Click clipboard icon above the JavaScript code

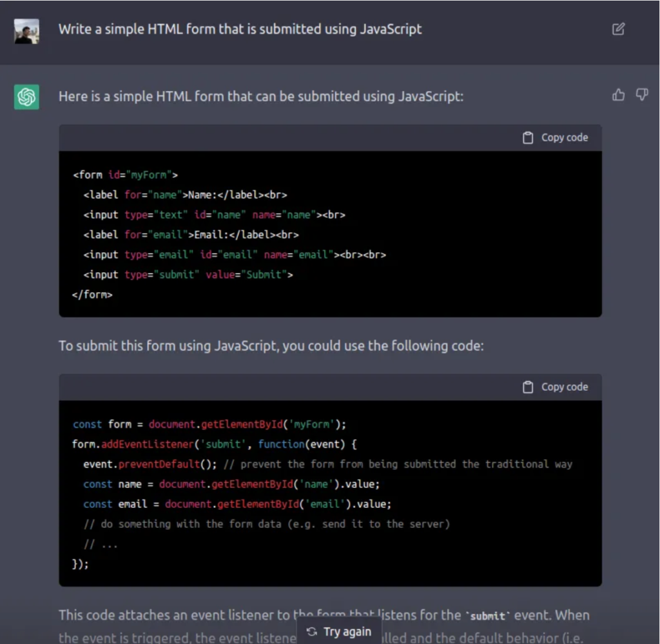tap(528, 387)
